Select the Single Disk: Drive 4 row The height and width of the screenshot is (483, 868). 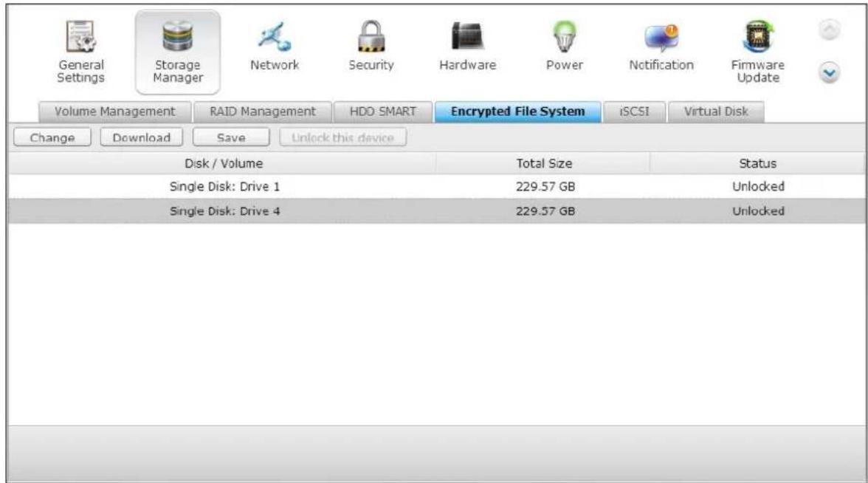(437, 211)
